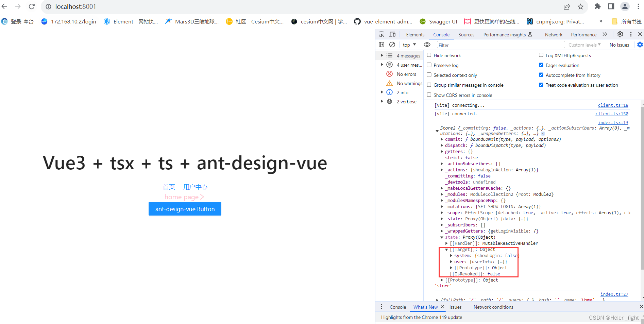Expand the user userInfo entry
Image resolution: width=644 pixels, height=324 pixels.
click(451, 262)
